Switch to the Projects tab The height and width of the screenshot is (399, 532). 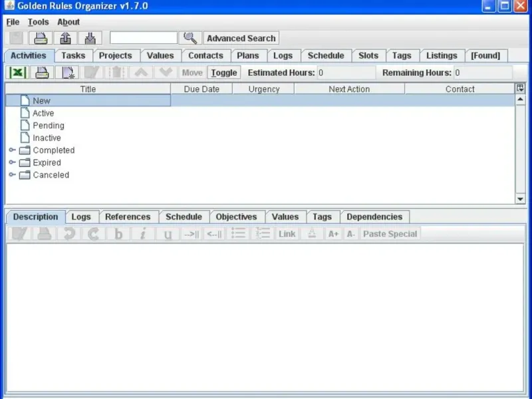click(x=115, y=56)
